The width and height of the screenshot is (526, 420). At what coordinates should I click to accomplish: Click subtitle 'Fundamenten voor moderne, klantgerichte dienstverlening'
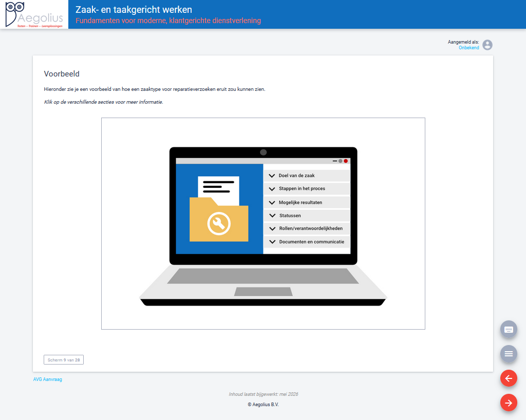pos(168,21)
